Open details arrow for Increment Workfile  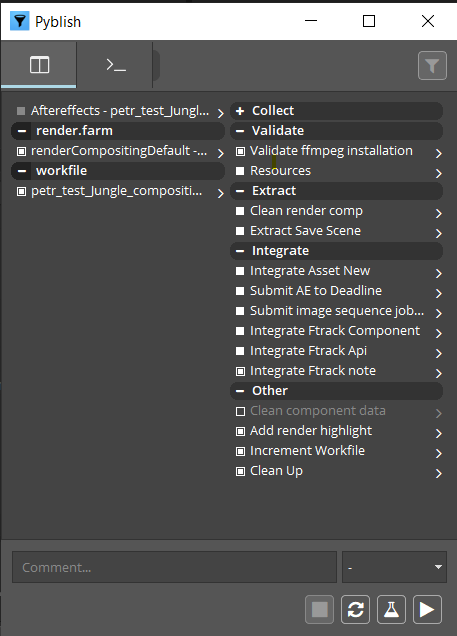[x=438, y=453]
